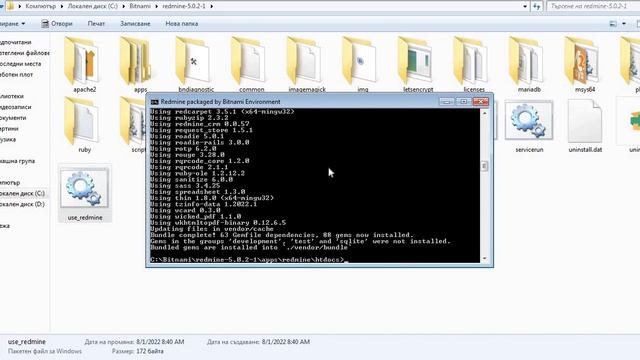Expand the address bar history dropdown

tap(524, 6)
